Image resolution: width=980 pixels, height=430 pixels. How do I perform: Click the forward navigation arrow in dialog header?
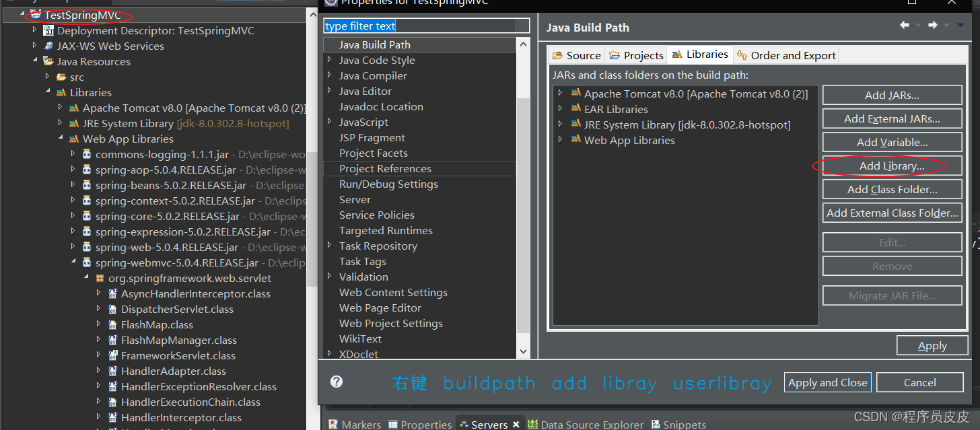[x=933, y=25]
